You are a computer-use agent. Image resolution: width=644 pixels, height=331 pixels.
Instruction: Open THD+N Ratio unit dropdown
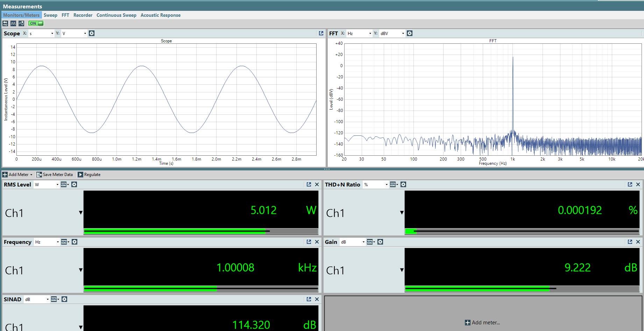pyautogui.click(x=376, y=184)
